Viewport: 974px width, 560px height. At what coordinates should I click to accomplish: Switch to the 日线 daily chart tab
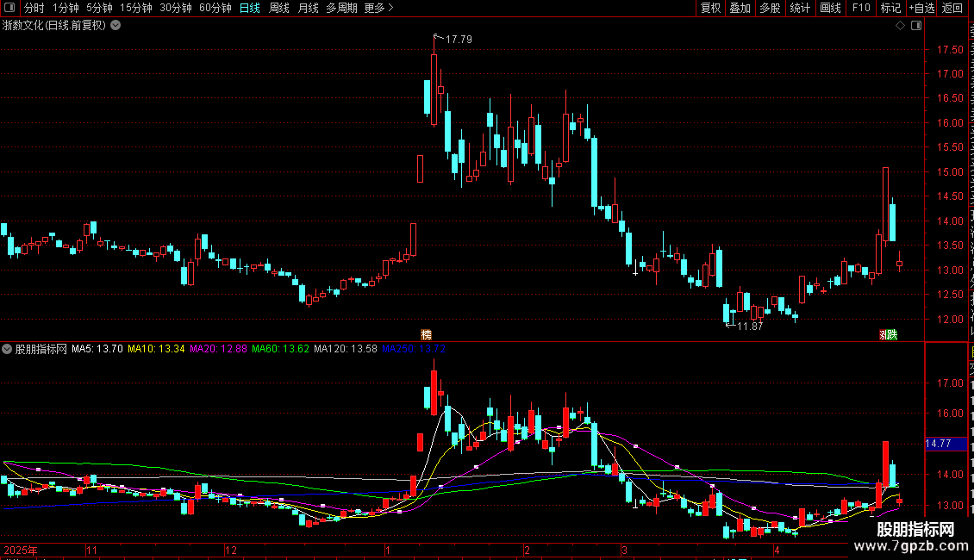click(250, 8)
